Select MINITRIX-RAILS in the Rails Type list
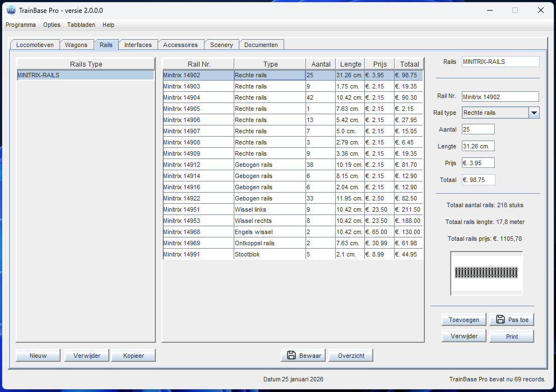Image resolution: width=556 pixels, height=392 pixels. click(85, 75)
